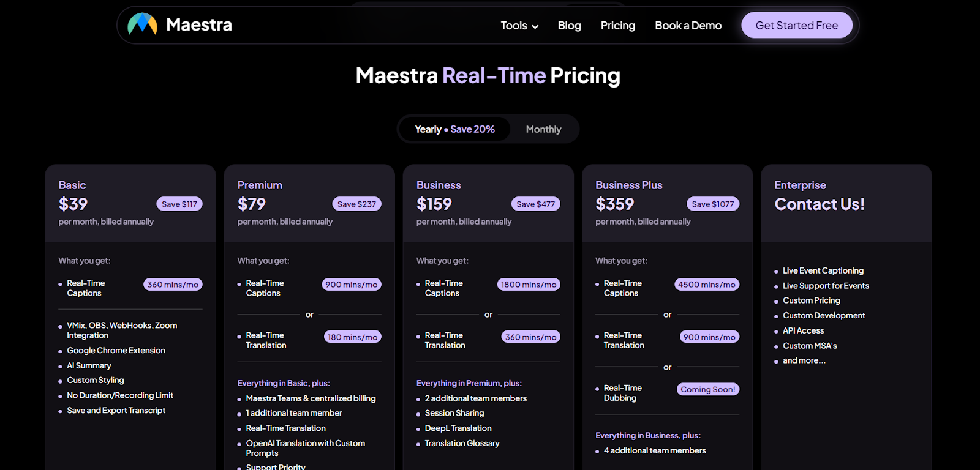Click the 1800 mins/mo captions badge

click(529, 285)
